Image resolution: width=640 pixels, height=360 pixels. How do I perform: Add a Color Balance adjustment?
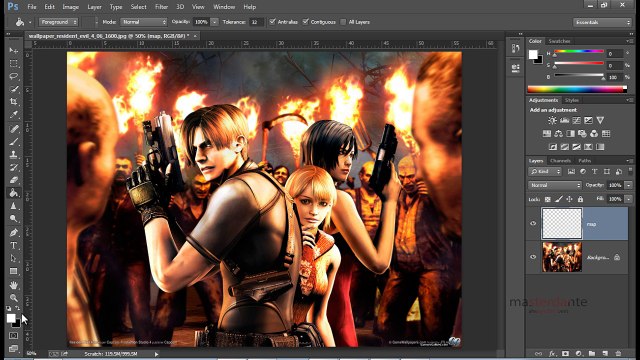click(558, 133)
